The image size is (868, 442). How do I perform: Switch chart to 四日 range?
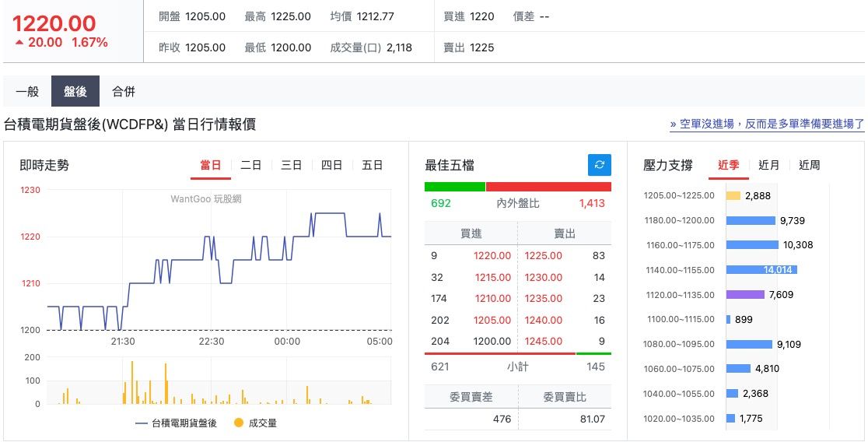pyautogui.click(x=331, y=165)
